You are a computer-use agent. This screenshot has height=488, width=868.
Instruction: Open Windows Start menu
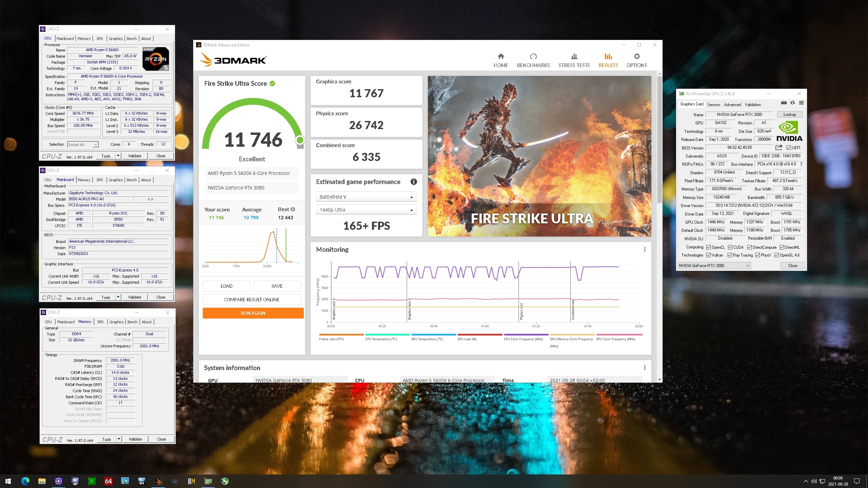8,481
